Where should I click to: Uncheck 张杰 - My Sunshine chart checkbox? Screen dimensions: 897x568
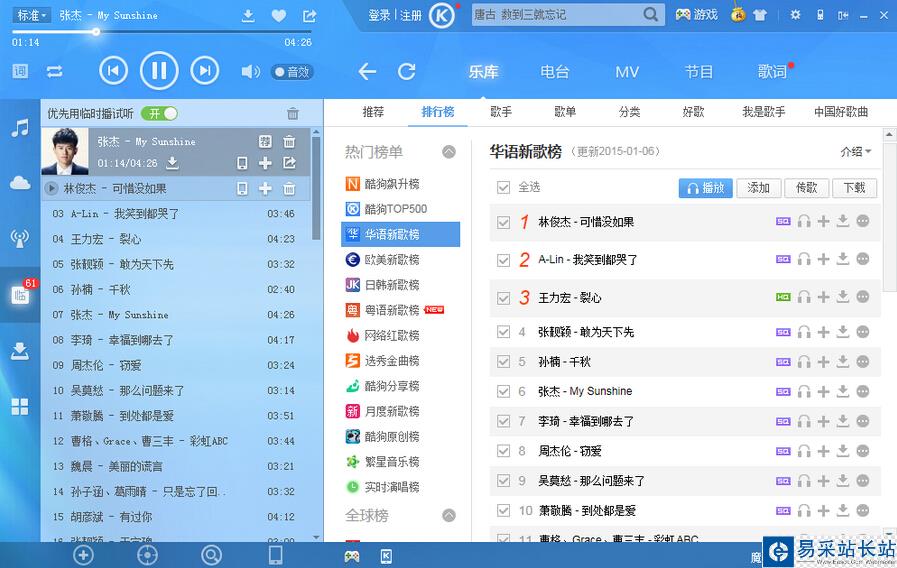pos(503,391)
